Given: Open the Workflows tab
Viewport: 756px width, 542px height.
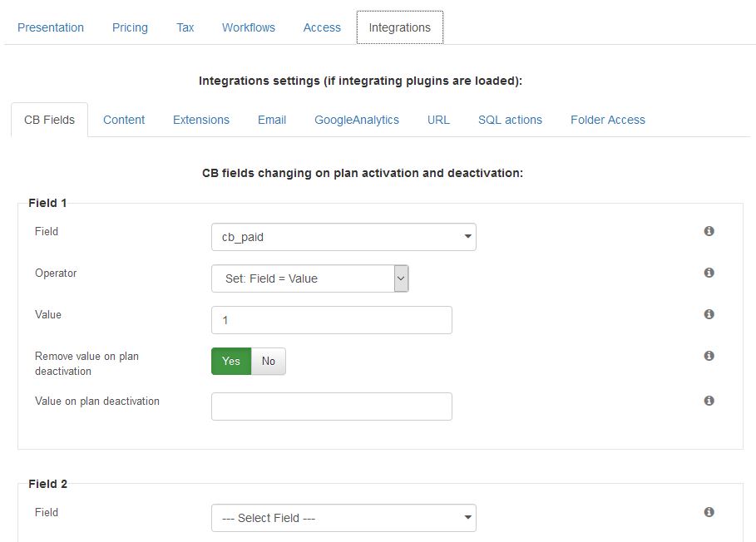Looking at the screenshot, I should (249, 27).
